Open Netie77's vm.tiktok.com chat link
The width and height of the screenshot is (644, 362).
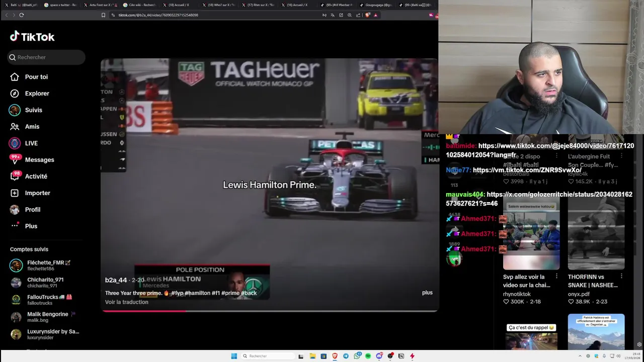[x=527, y=170]
